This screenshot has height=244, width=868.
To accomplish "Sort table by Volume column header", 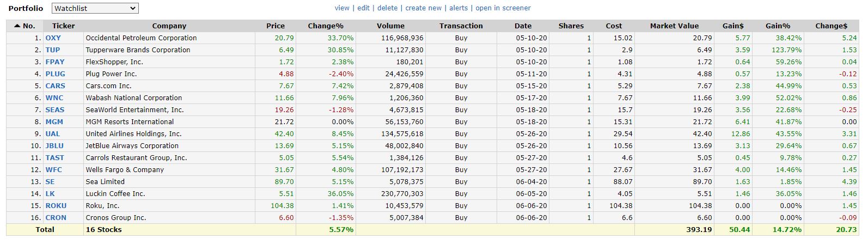I will 390,26.
